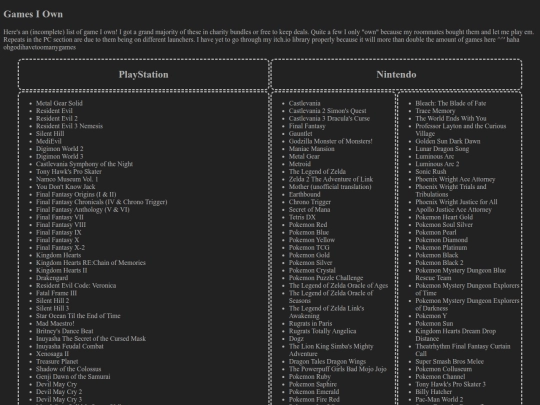Click 'Final Fantasy Chronicals (IV & Chrono Trigger)'

point(102,202)
